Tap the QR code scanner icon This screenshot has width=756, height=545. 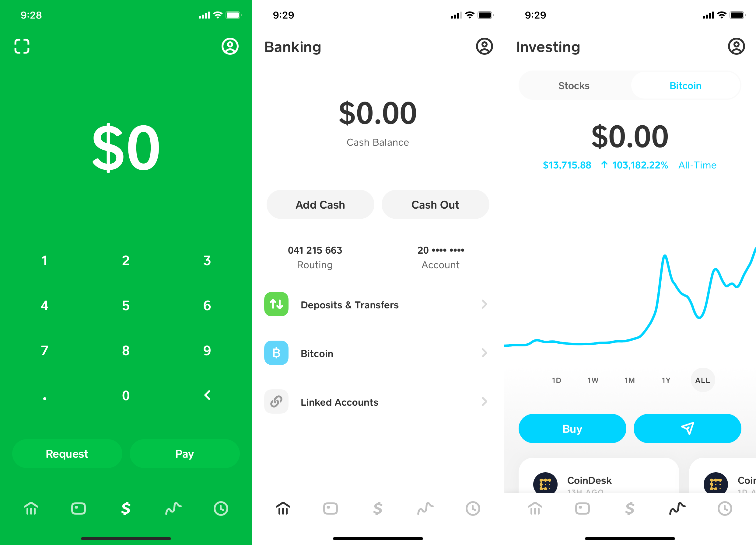click(x=22, y=46)
